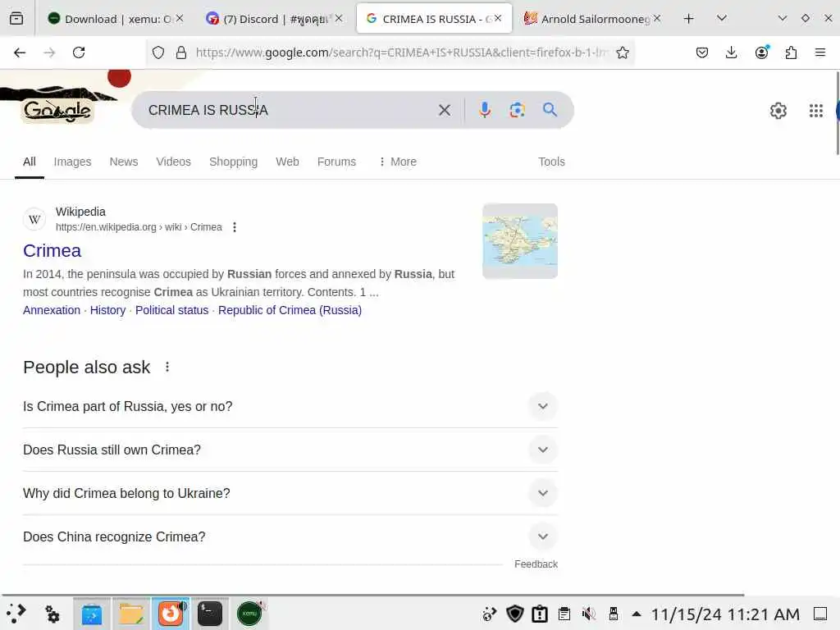Show hidden system tray icons arrow

click(637, 614)
